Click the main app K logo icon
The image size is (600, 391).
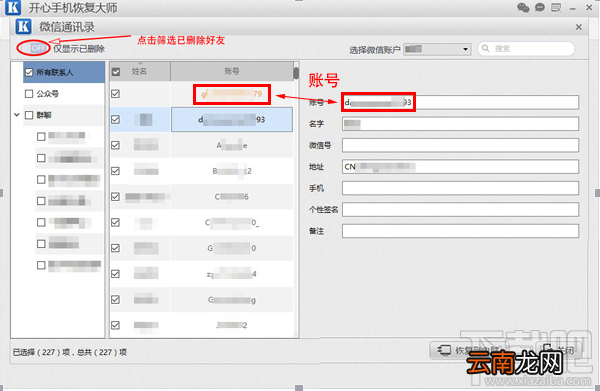tap(13, 7)
